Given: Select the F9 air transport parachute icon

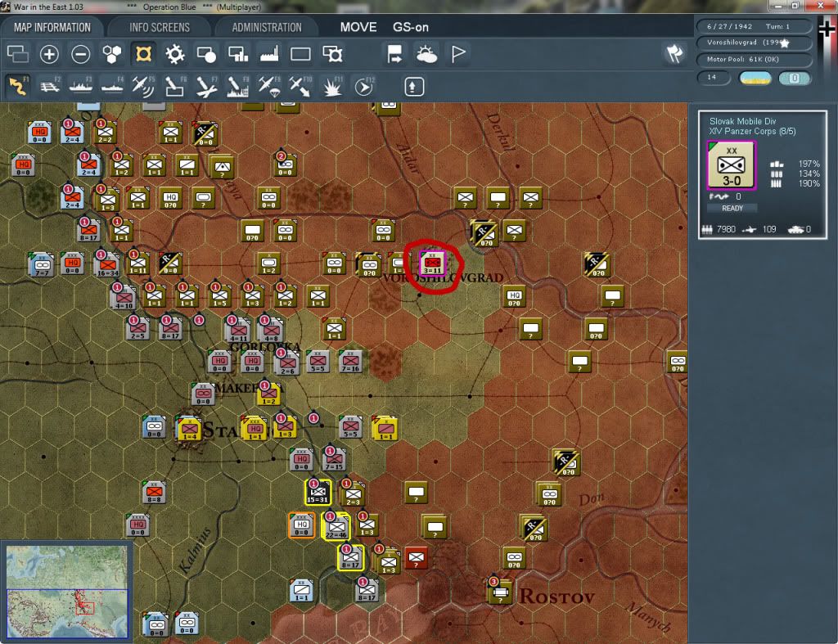Looking at the screenshot, I should pyautogui.click(x=269, y=86).
